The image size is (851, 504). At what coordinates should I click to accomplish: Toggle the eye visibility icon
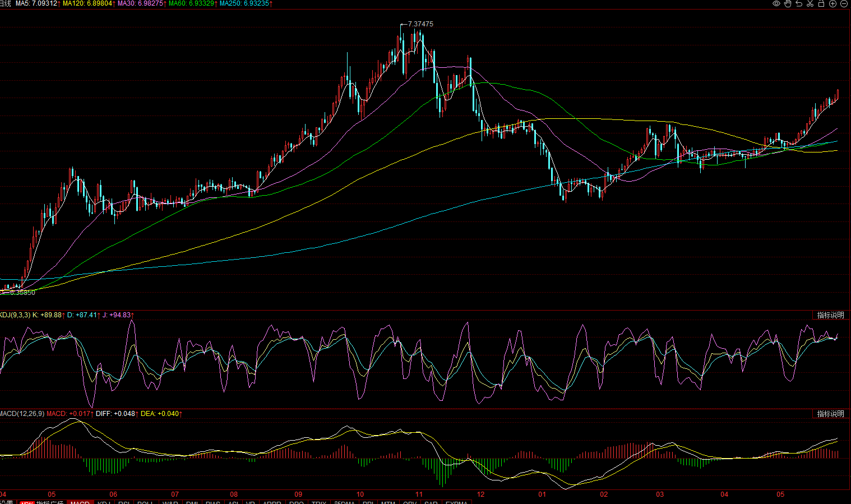tap(776, 3)
